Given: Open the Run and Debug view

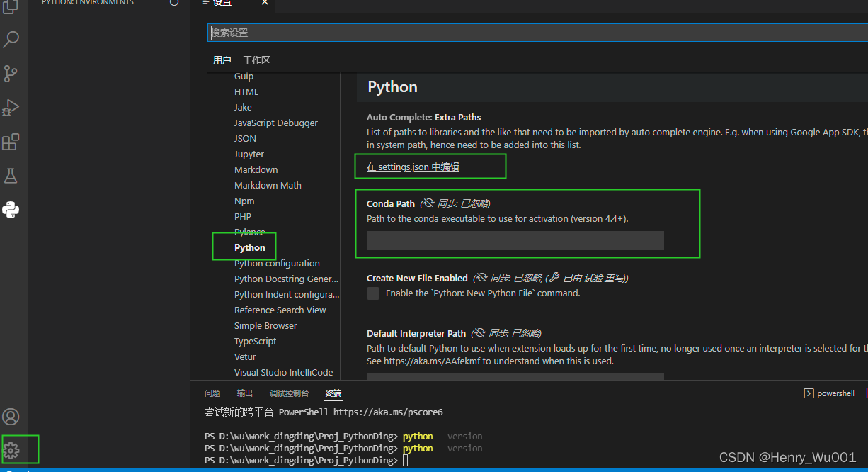Looking at the screenshot, I should click(11, 108).
